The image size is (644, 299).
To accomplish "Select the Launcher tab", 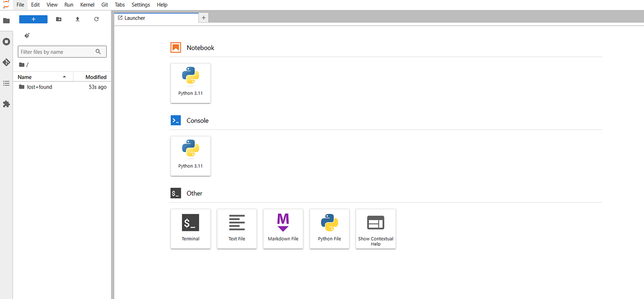I will pyautogui.click(x=156, y=18).
